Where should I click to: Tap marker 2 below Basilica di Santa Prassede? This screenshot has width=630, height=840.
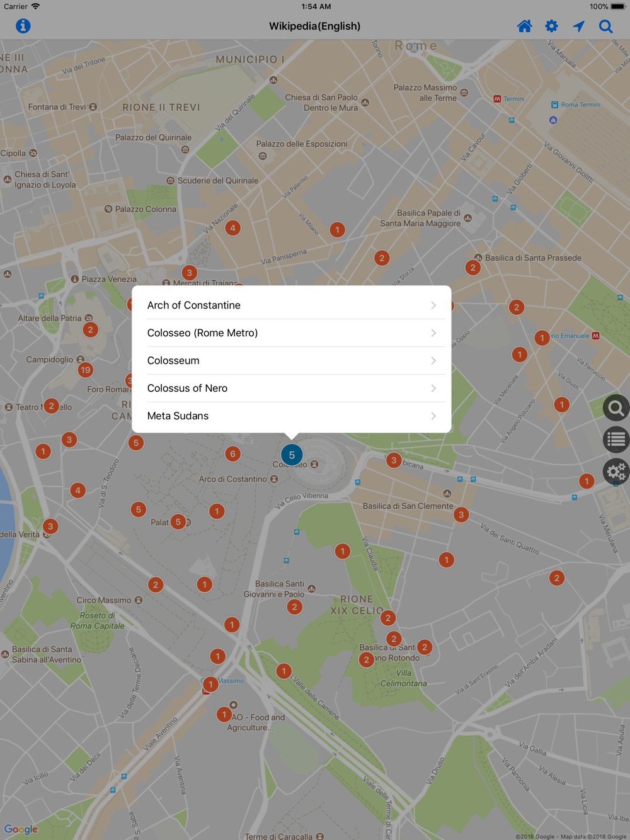point(472,268)
